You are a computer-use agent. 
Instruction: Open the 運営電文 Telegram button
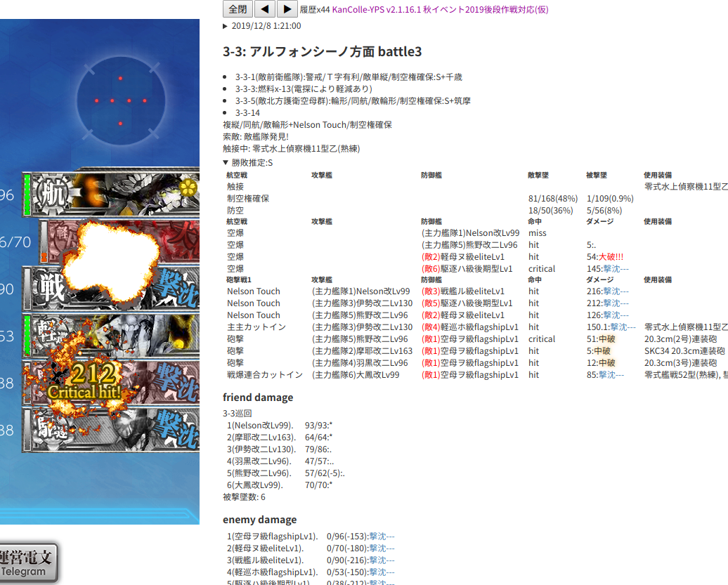(28, 563)
